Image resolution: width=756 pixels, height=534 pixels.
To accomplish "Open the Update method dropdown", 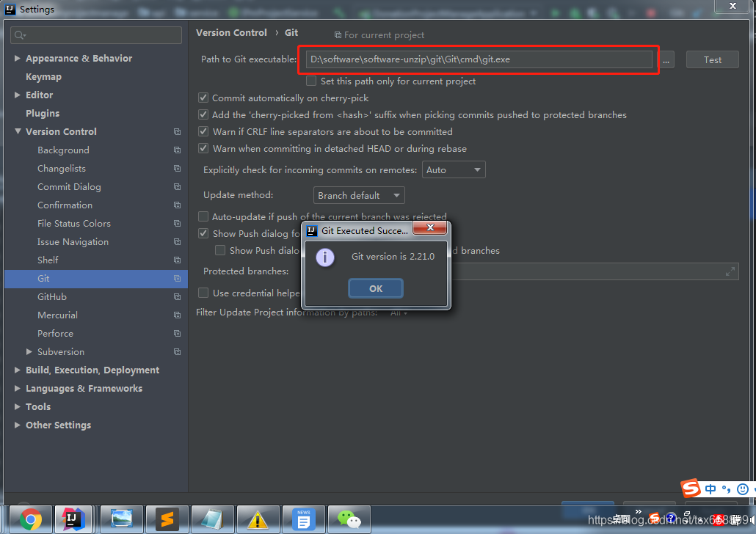I will point(358,195).
